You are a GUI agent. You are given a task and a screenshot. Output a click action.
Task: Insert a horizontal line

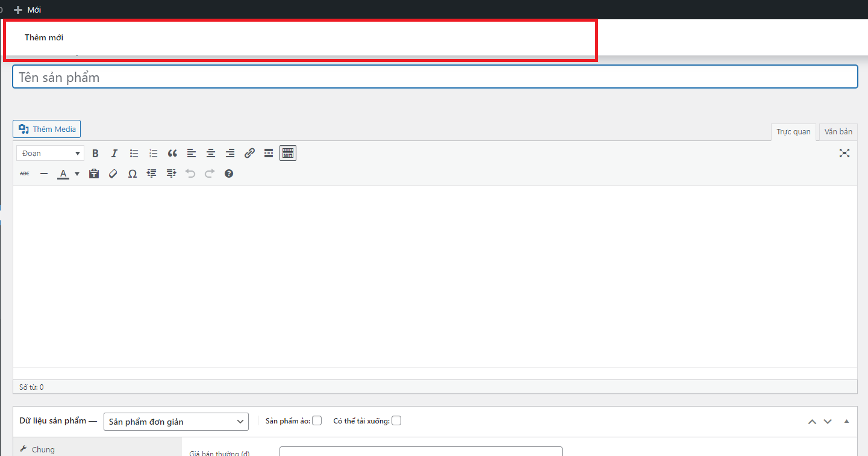[x=44, y=173]
